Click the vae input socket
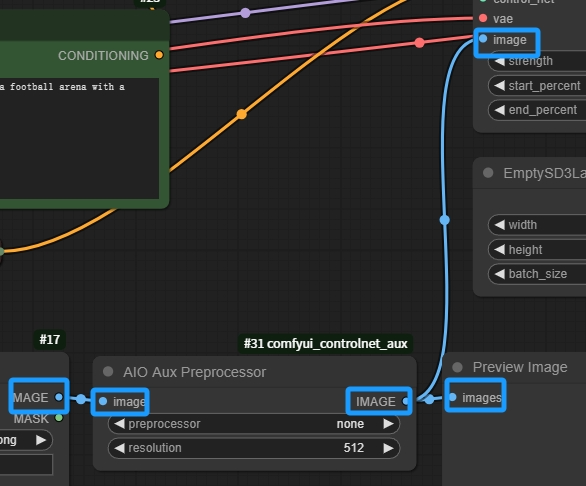The width and height of the screenshot is (586, 486). pos(483,18)
